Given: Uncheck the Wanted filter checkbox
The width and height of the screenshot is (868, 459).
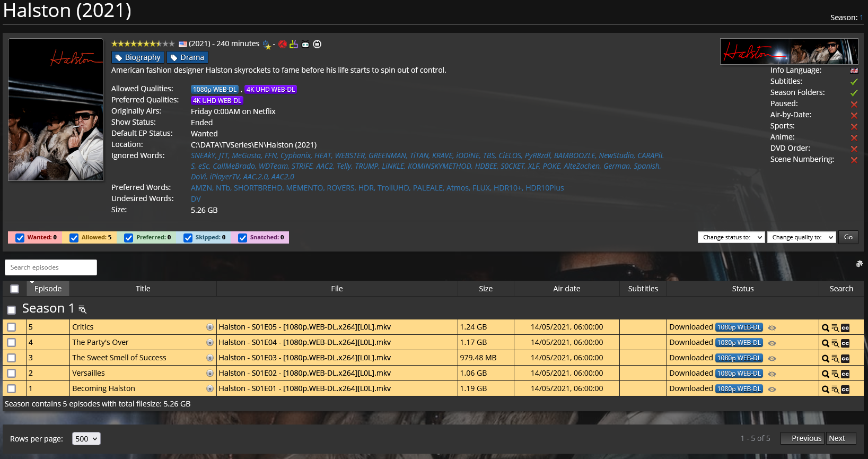Looking at the screenshot, I should tap(20, 238).
